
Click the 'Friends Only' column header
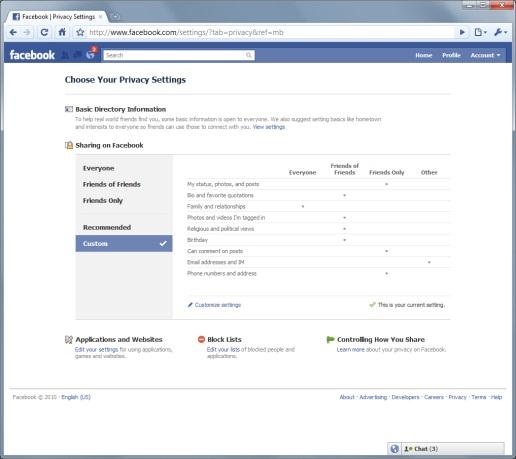coord(387,172)
